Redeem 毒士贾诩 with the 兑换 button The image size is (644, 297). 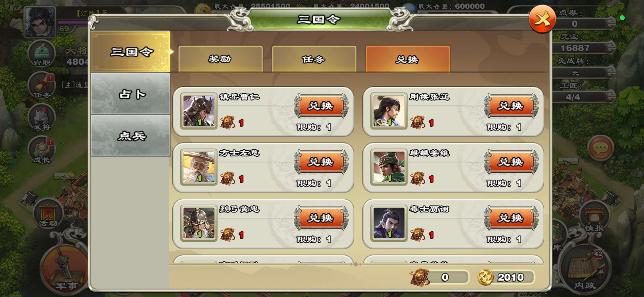coord(511,218)
